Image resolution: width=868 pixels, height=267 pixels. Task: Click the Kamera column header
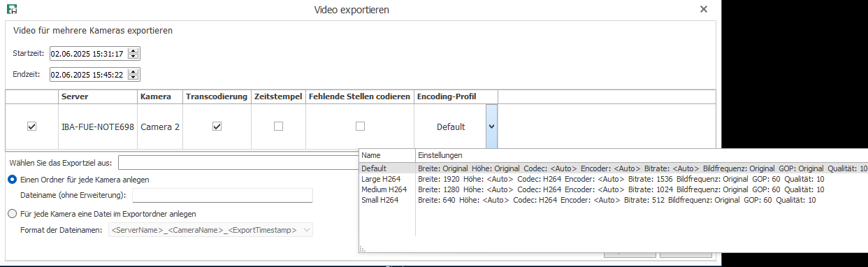pyautogui.click(x=159, y=96)
